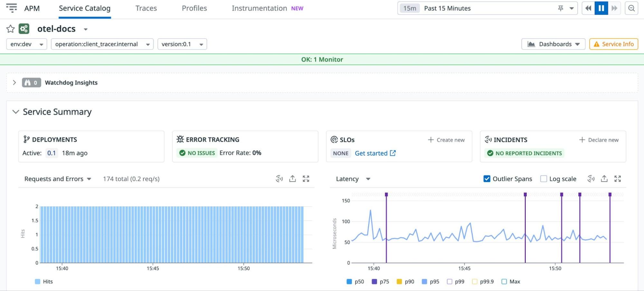Click the Deployments branch icon
This screenshot has height=291, width=644.
(26, 139)
